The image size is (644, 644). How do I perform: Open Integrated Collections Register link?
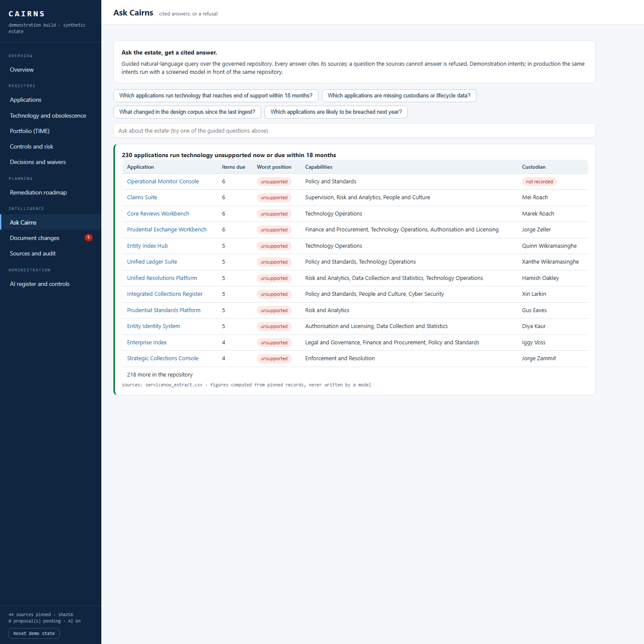pyautogui.click(x=165, y=294)
